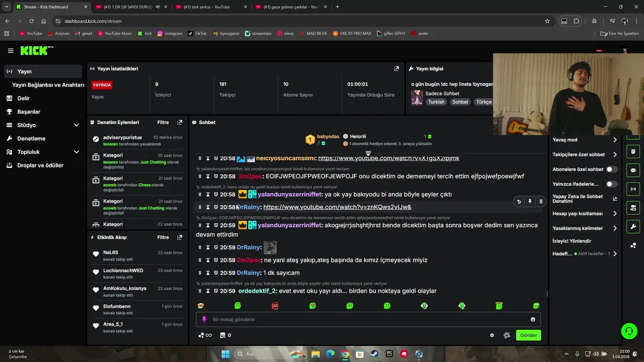Image resolution: width=644 pixels, height=362 pixels.
Task: Click the message input field
Action: (368, 319)
